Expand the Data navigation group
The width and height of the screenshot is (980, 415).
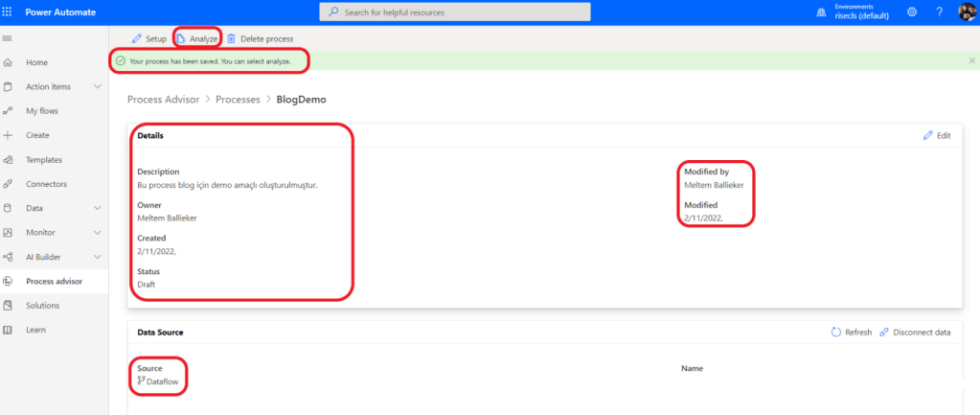97,208
